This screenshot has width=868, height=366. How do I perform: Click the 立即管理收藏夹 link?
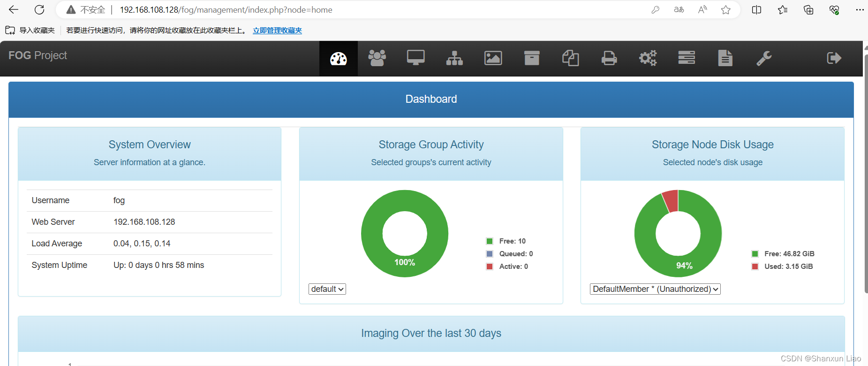[x=277, y=30]
